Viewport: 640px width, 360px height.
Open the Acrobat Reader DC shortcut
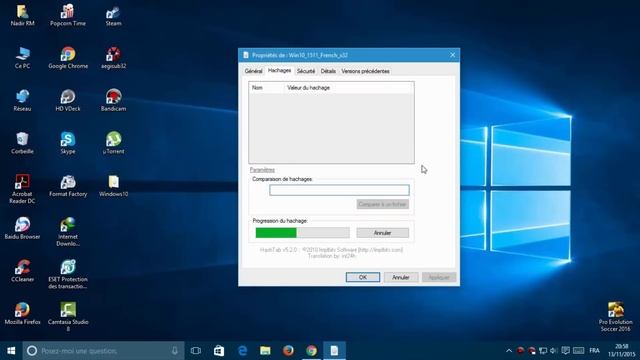22,189
